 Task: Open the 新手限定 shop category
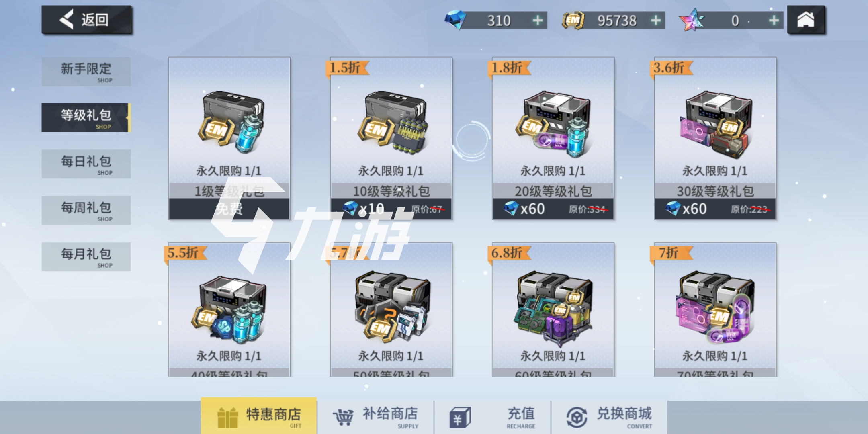tap(86, 72)
